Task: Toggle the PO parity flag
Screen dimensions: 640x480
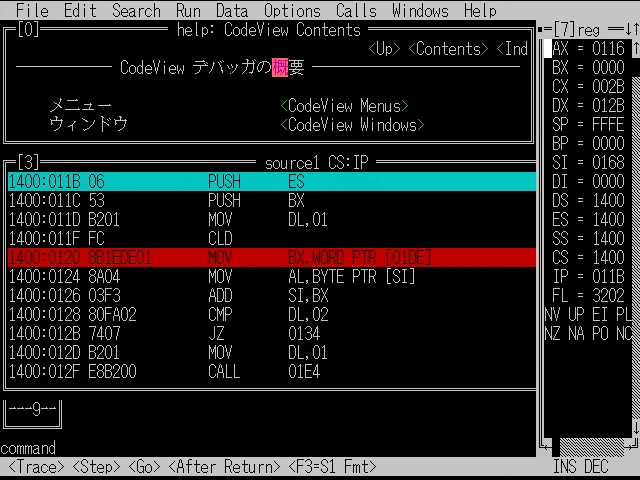Action: 600,333
